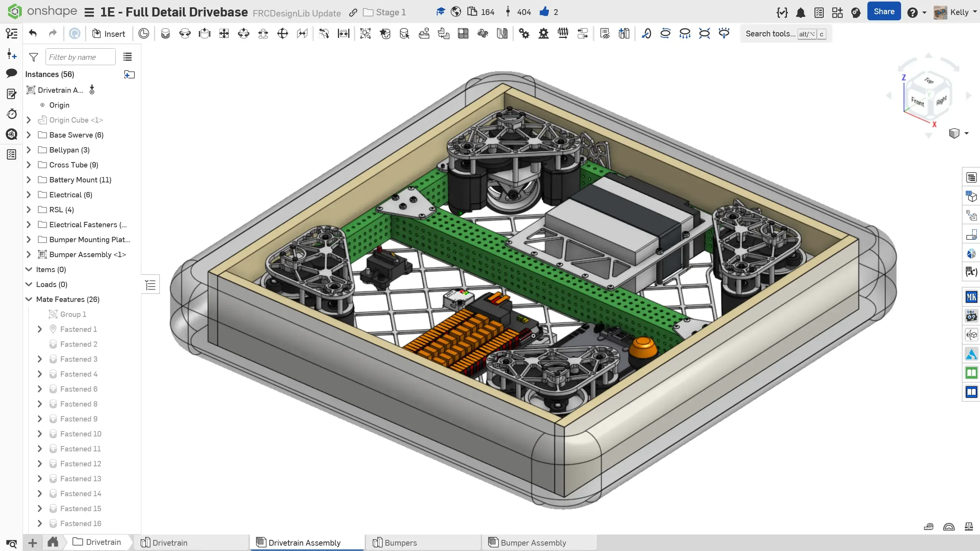
Task: Select the Revolute mate tool
Action: coord(185,34)
